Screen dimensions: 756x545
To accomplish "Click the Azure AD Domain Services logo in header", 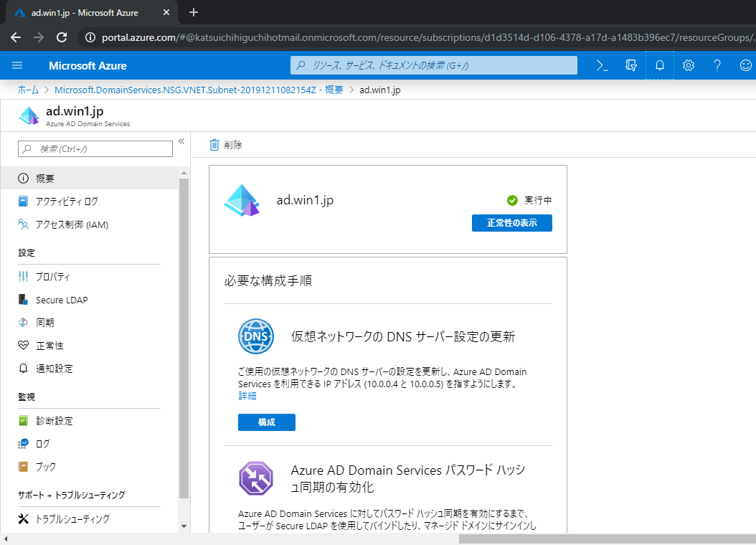I will (x=29, y=116).
